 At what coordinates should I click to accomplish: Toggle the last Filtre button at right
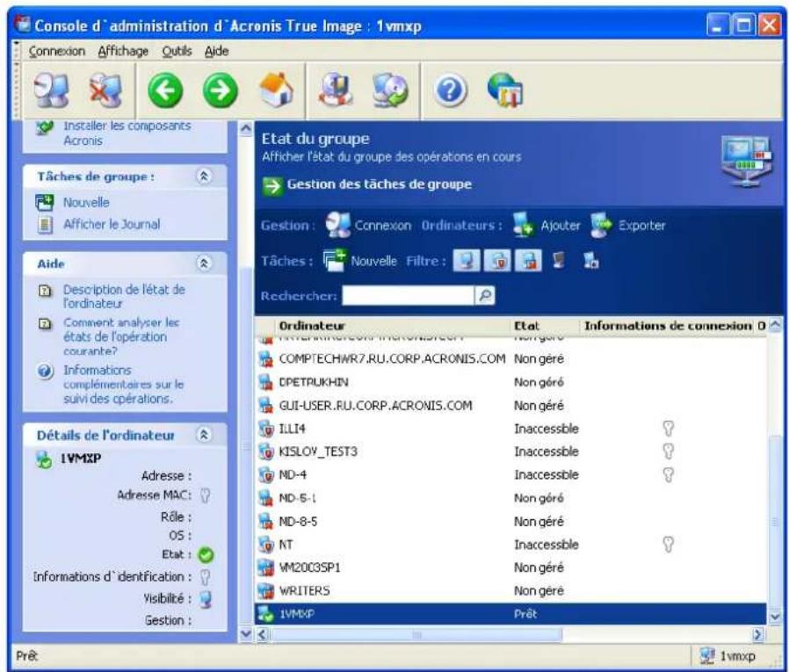point(590,261)
